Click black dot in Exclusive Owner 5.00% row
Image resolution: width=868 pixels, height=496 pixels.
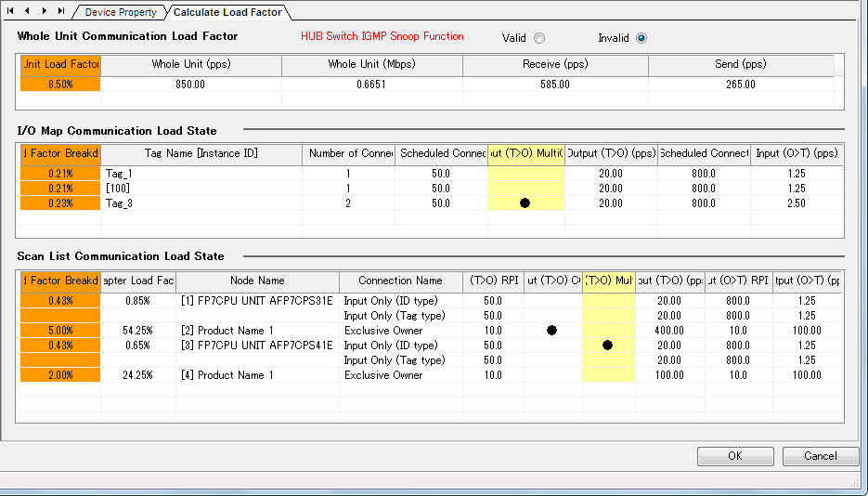coord(551,330)
